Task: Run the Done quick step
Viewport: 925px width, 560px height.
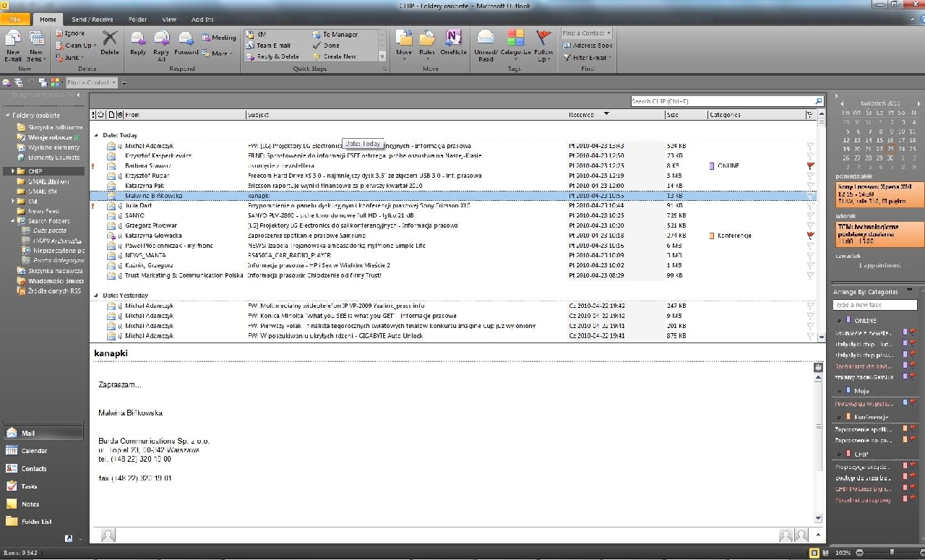Action: pyautogui.click(x=326, y=45)
